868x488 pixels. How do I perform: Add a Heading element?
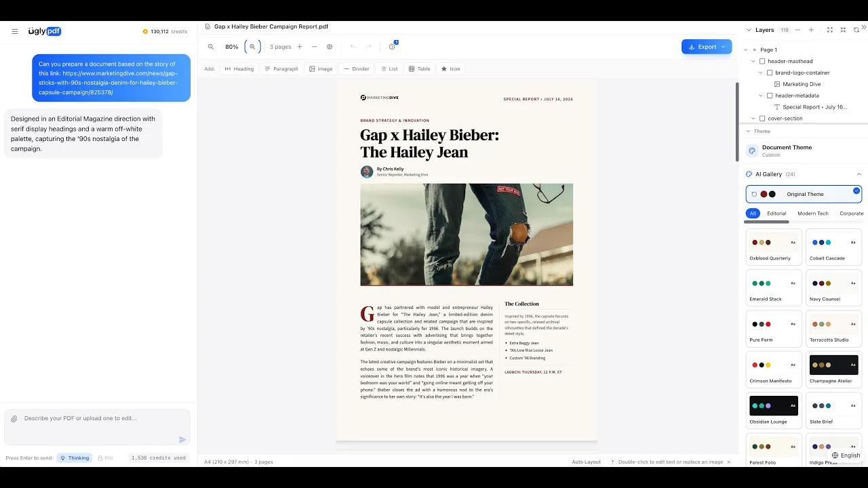tap(239, 68)
